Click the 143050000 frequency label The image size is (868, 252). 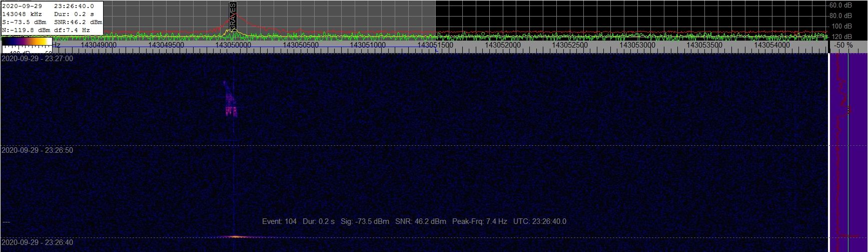point(233,45)
